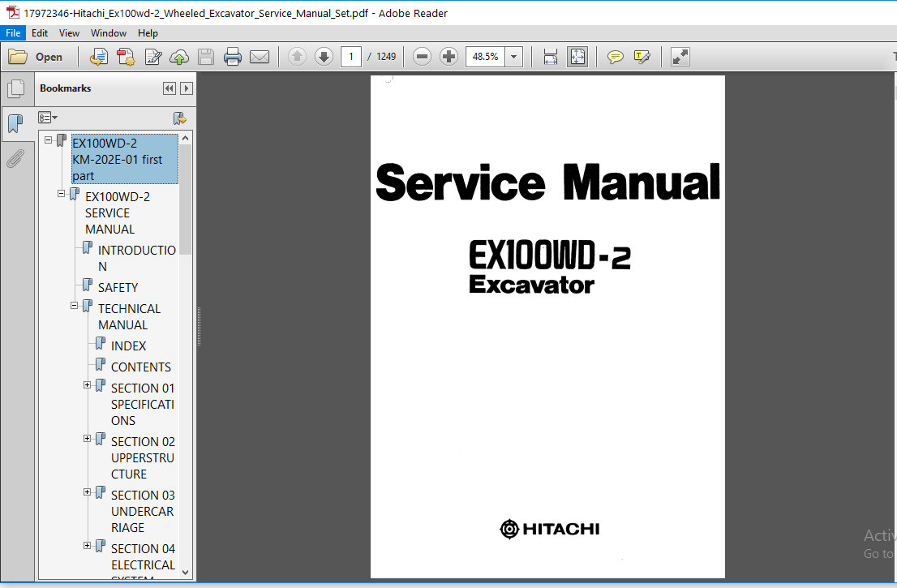The height and width of the screenshot is (588, 897).
Task: Click the print icon
Action: pos(232,57)
